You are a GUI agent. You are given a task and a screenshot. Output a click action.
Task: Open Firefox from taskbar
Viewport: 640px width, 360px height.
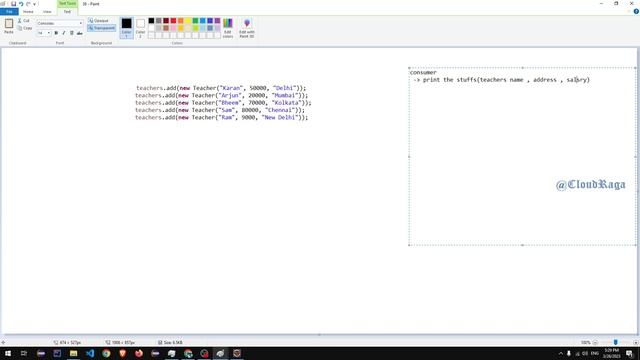click(139, 353)
